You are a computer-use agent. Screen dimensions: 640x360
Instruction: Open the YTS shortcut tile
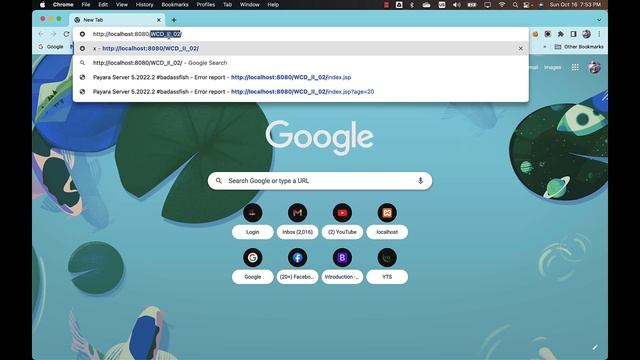pos(387,265)
